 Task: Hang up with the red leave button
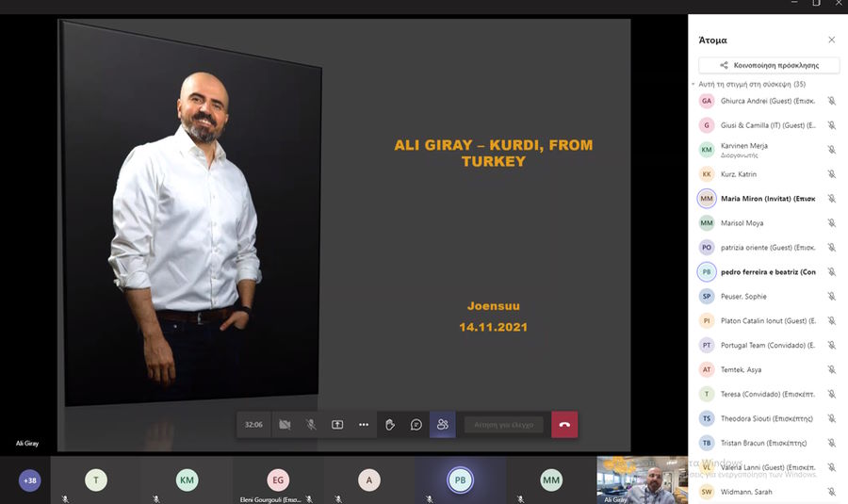(564, 425)
